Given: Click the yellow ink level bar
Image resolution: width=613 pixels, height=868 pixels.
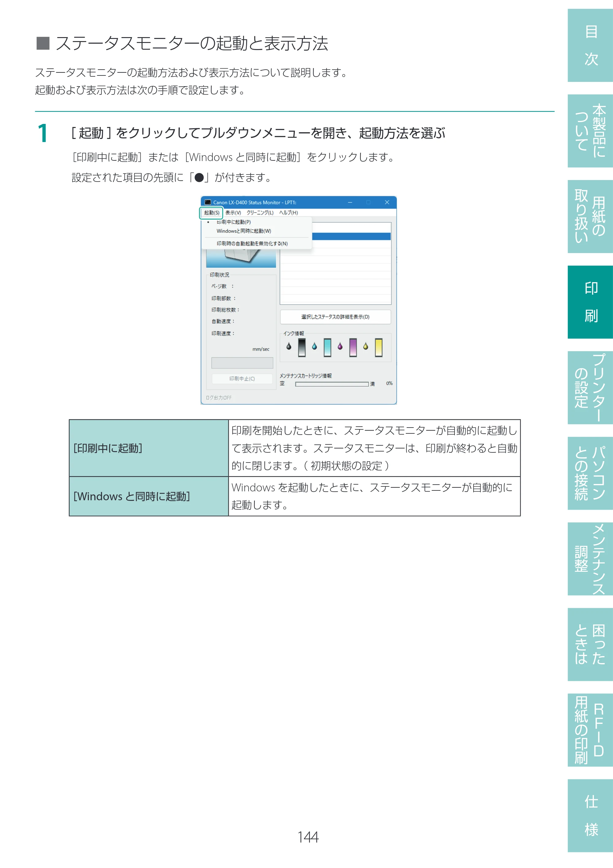Looking at the screenshot, I should (379, 348).
